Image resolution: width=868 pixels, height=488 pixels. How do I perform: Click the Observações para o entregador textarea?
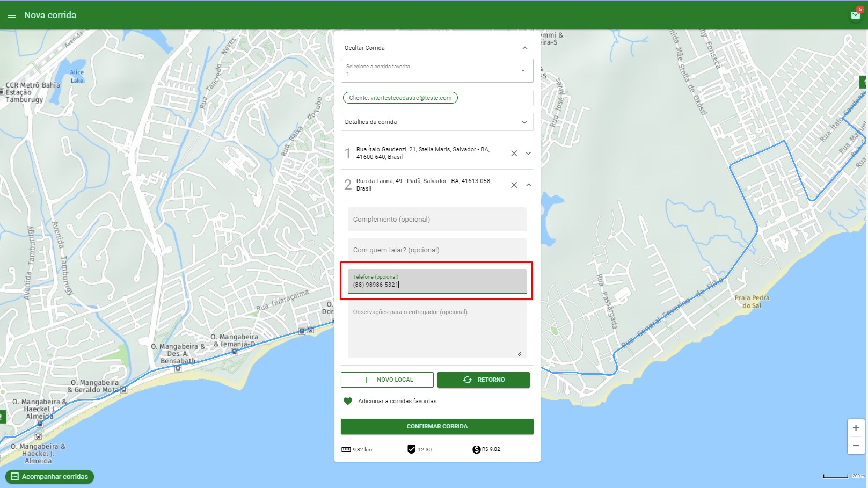(437, 331)
